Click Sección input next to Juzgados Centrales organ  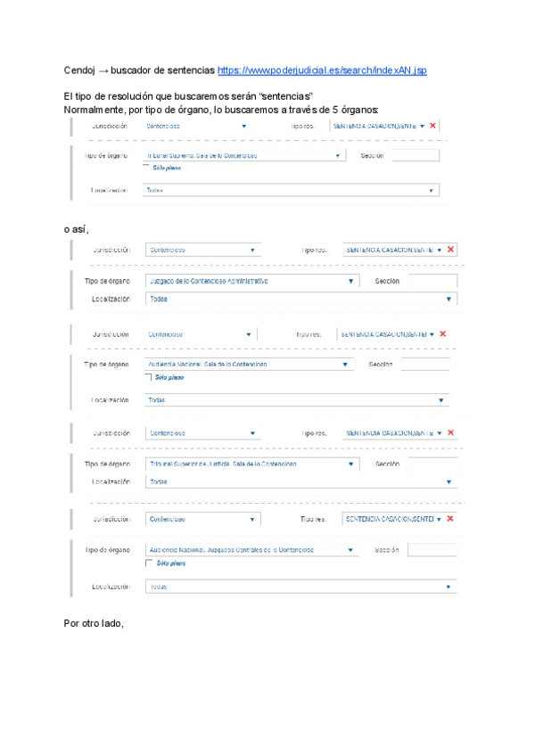(x=432, y=550)
